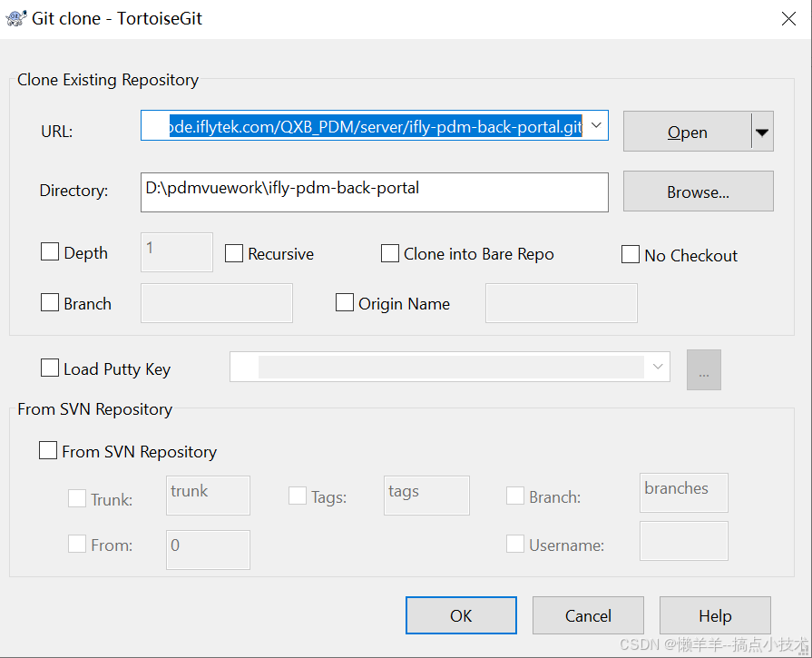Screen dimensions: 812x658
Task: Open the Putty Key combo box
Action: [450, 367]
